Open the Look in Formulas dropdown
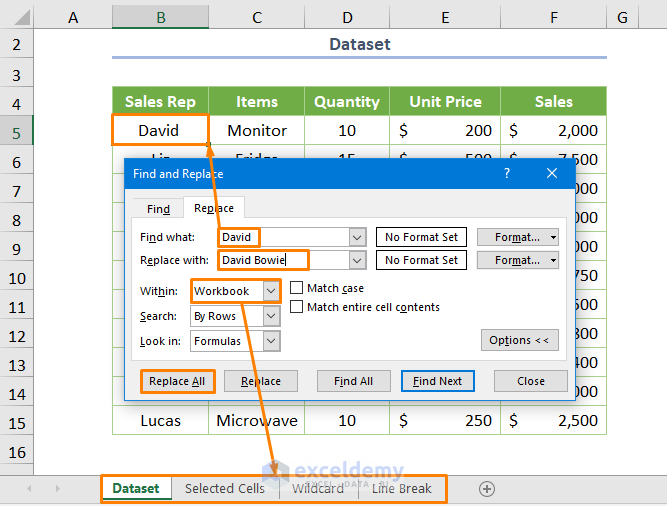The width and height of the screenshot is (667, 506). pyautogui.click(x=271, y=341)
